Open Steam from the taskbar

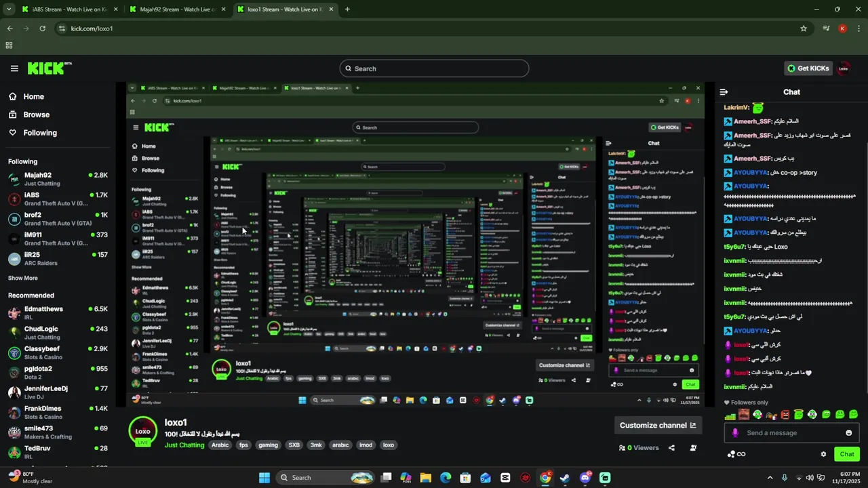click(x=565, y=478)
